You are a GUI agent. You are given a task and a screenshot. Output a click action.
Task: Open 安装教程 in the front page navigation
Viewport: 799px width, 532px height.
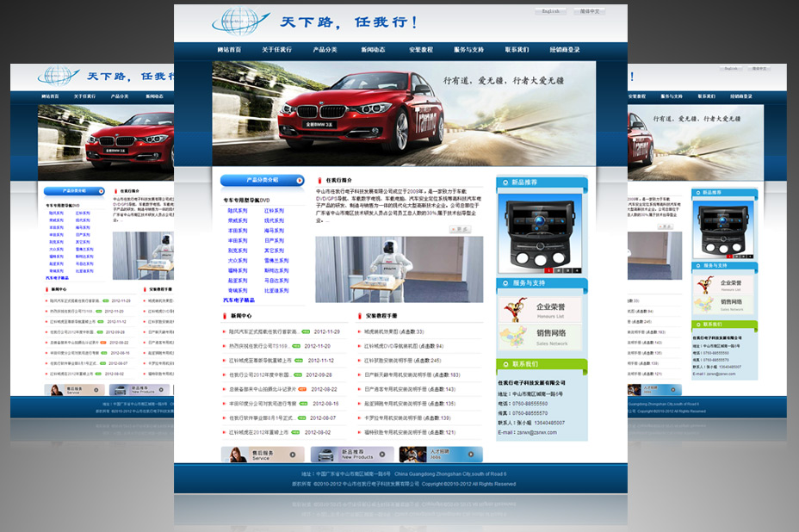pos(421,49)
